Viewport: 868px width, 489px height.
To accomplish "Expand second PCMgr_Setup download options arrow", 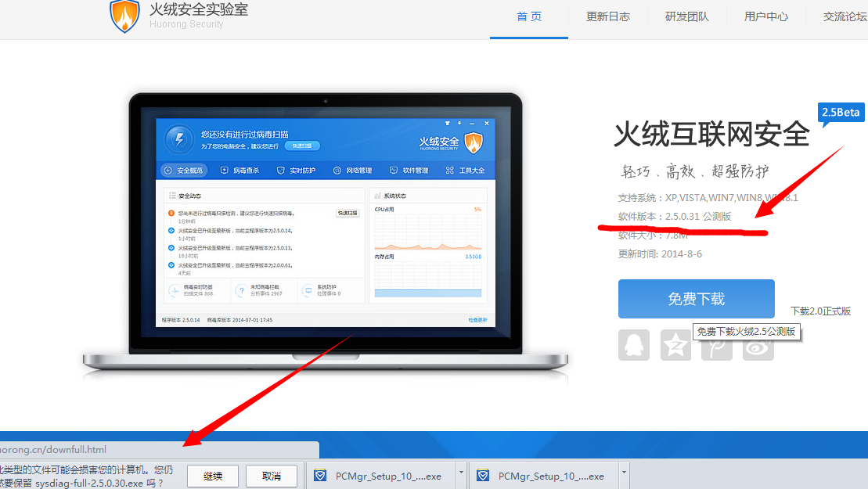I will coord(624,473).
